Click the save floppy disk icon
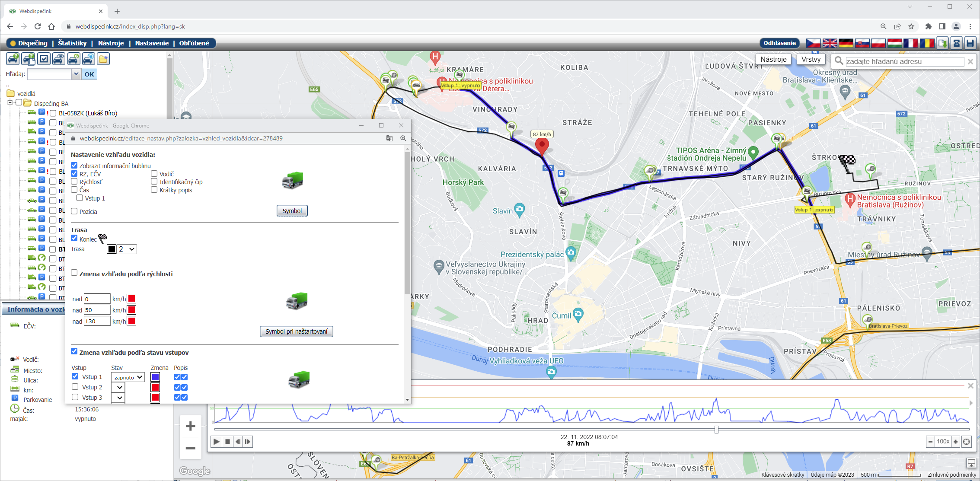Image resolution: width=980 pixels, height=481 pixels. (x=970, y=43)
